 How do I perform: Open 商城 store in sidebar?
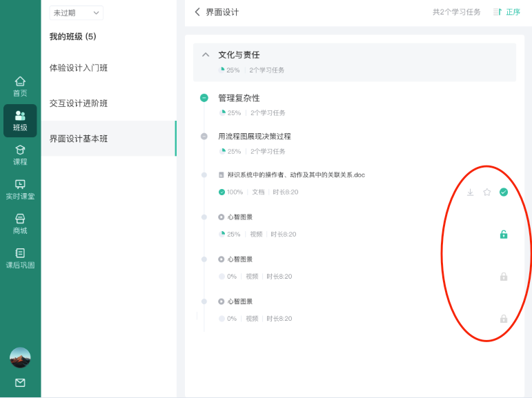click(x=20, y=224)
